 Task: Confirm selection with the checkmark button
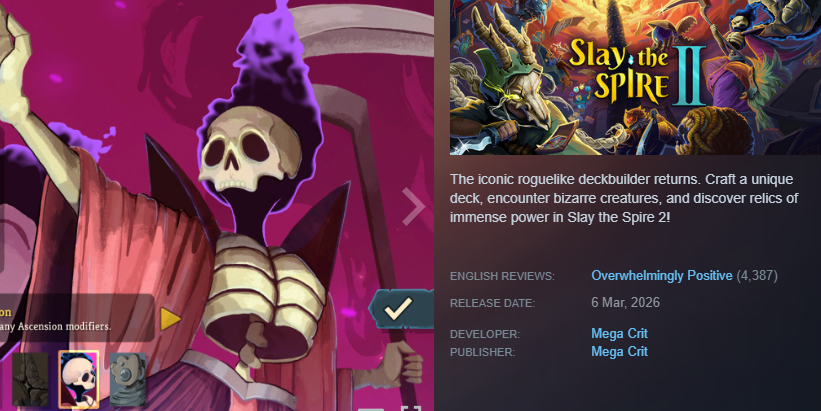point(401,309)
